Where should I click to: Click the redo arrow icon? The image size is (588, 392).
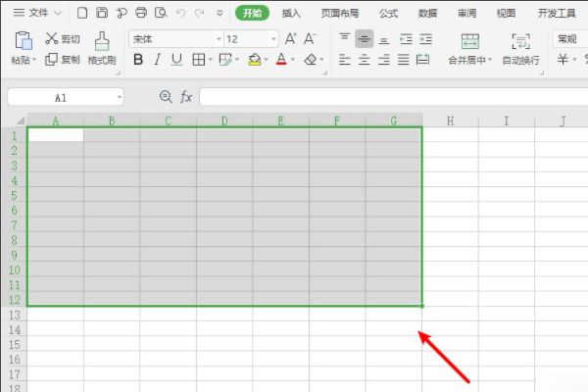click(x=200, y=13)
